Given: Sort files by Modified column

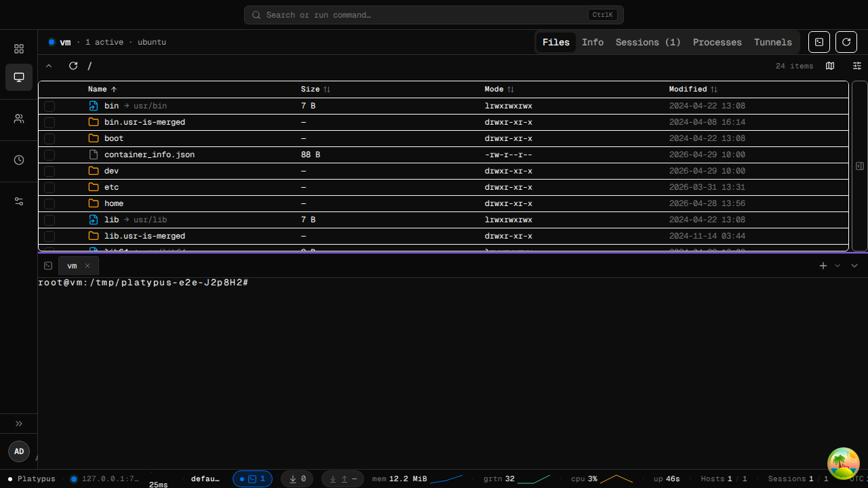Looking at the screenshot, I should pyautogui.click(x=693, y=89).
